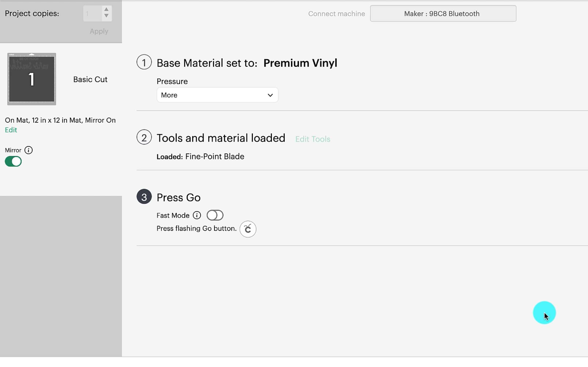Click the Project copies number field
The image size is (588, 367).
click(92, 14)
